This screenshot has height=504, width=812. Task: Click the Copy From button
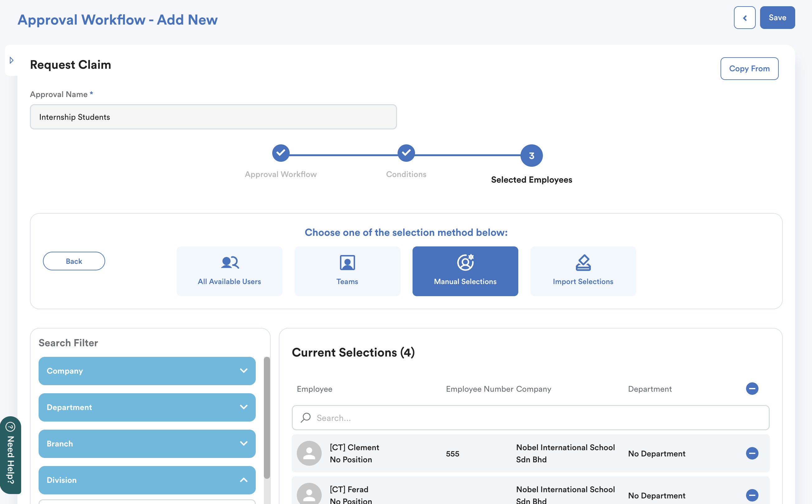click(x=749, y=69)
